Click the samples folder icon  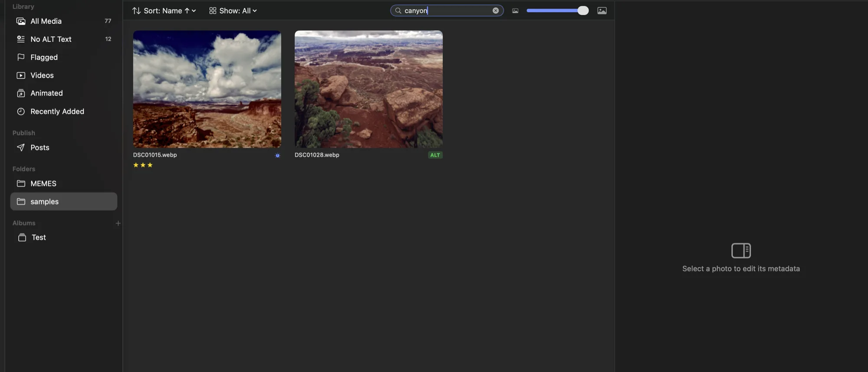[21, 201]
